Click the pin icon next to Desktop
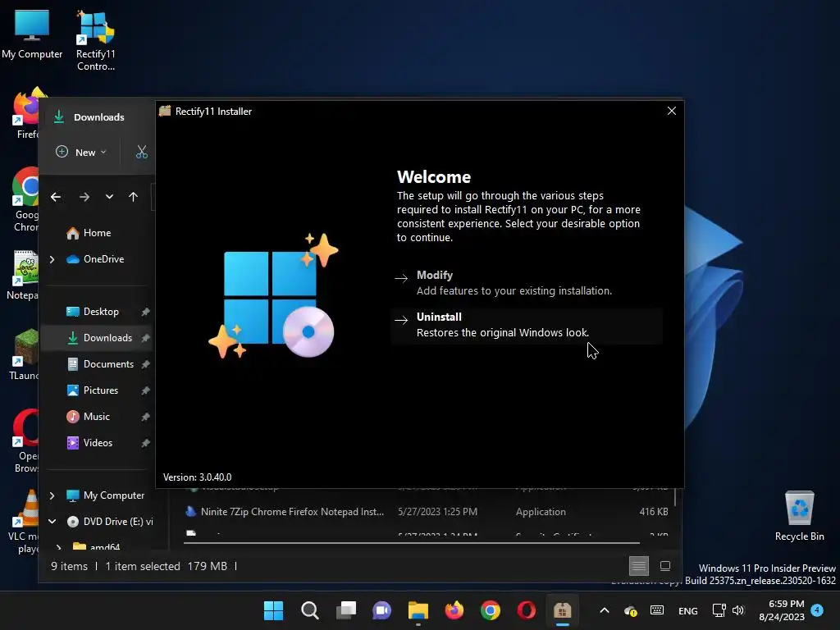The image size is (840, 630). coord(145,312)
